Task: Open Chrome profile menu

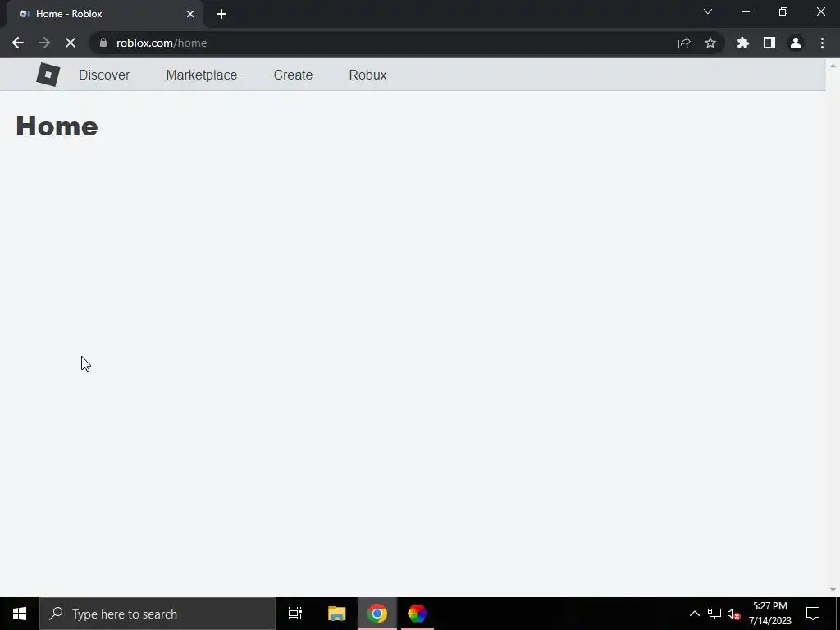Action: pos(796,43)
